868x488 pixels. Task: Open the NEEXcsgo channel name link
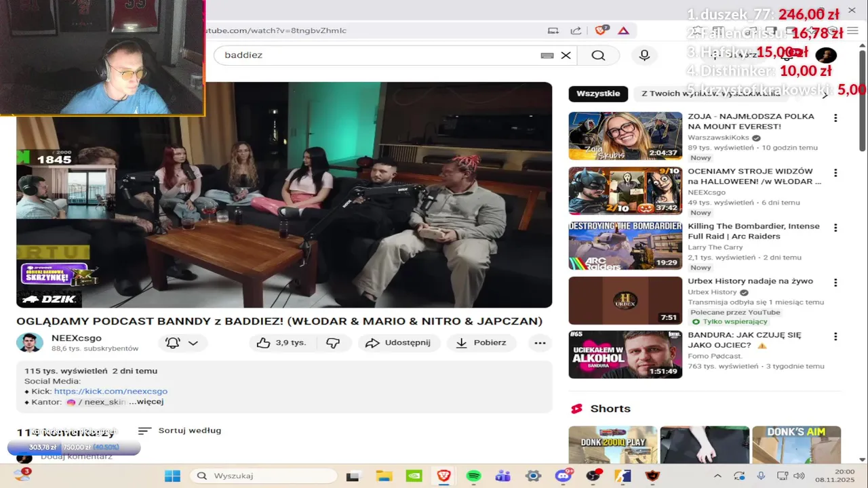pyautogui.click(x=77, y=338)
